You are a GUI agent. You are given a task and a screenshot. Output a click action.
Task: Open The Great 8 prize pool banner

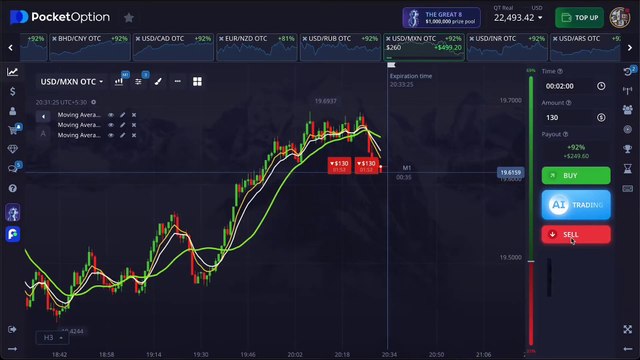(441, 18)
